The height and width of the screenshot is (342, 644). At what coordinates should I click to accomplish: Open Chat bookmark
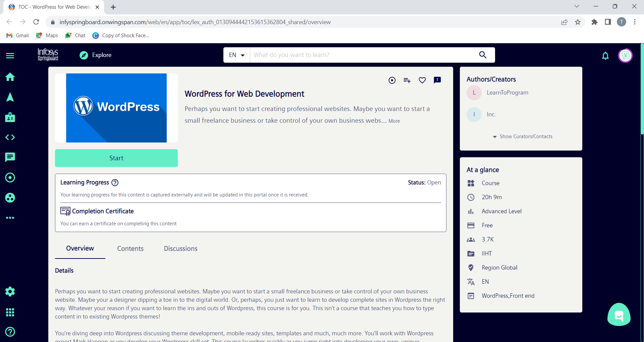pos(75,36)
